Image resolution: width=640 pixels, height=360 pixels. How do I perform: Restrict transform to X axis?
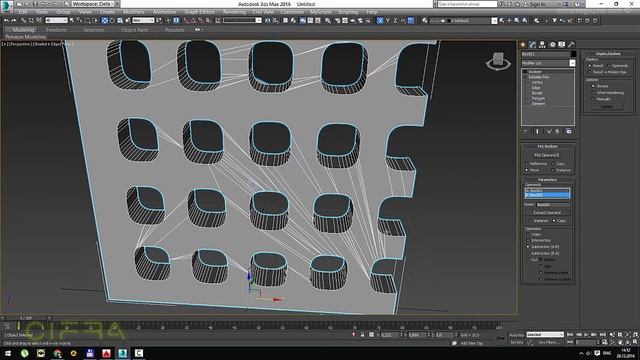tap(380, 20)
